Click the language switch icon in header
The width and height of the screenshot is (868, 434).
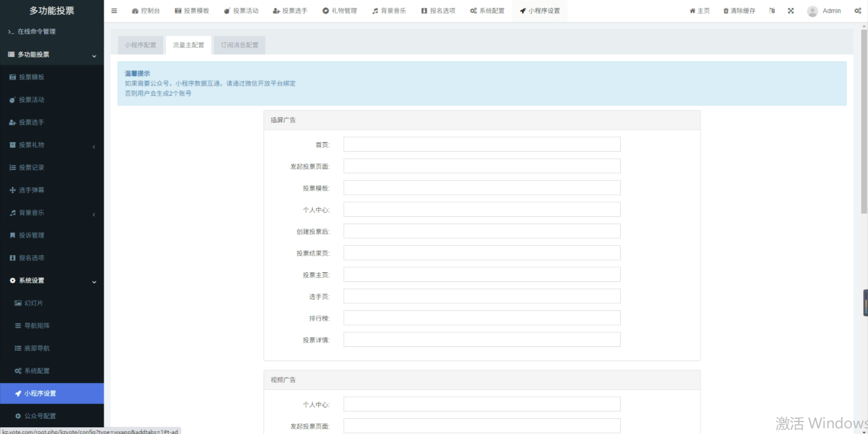(772, 11)
